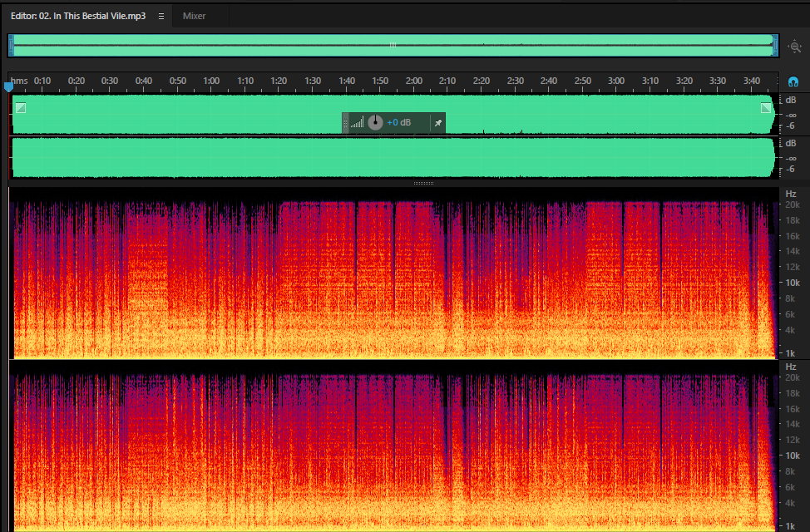Click the HUD volume knob
This screenshot has width=810, height=532.
[x=376, y=122]
